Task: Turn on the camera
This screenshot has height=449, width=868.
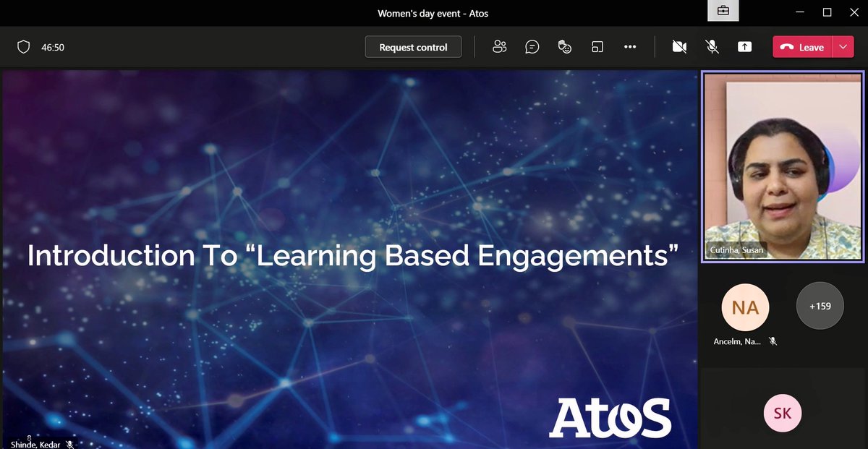Action: pos(678,47)
